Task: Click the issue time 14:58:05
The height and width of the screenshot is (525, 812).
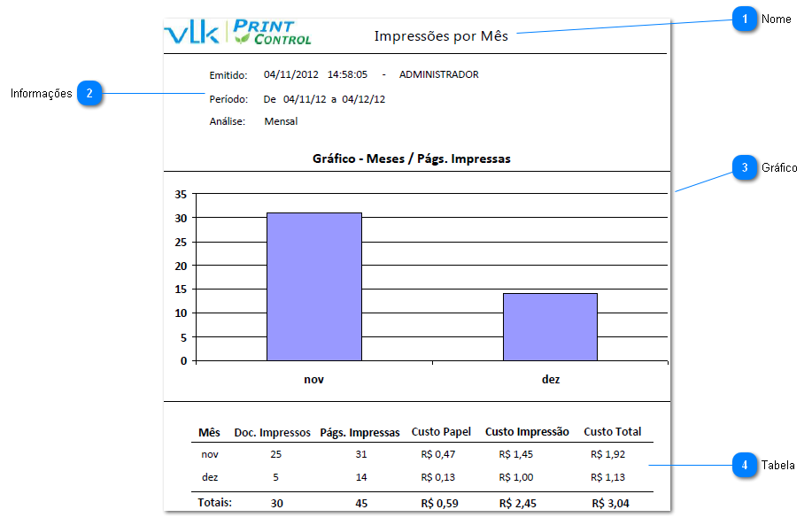Action: pos(347,74)
